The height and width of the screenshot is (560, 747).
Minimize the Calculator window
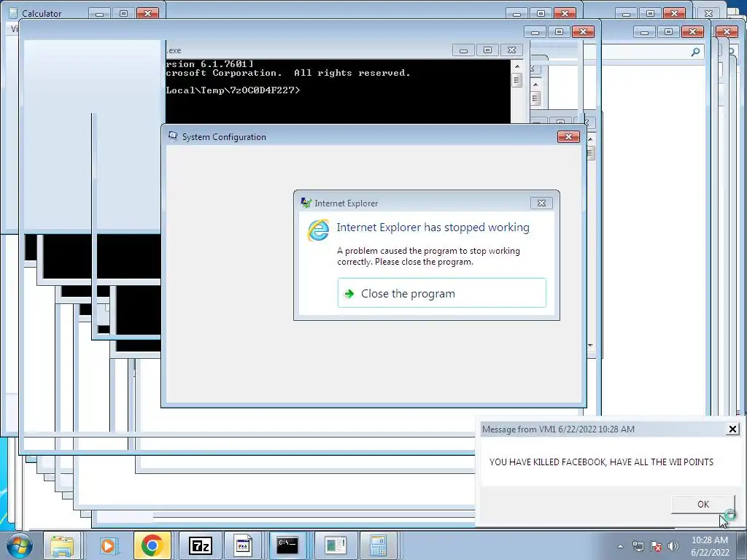click(99, 13)
